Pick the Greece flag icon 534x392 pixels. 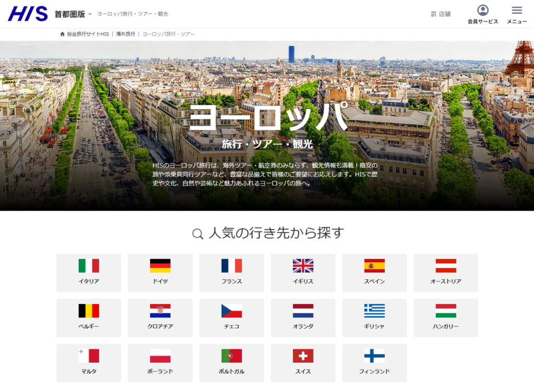(x=374, y=311)
